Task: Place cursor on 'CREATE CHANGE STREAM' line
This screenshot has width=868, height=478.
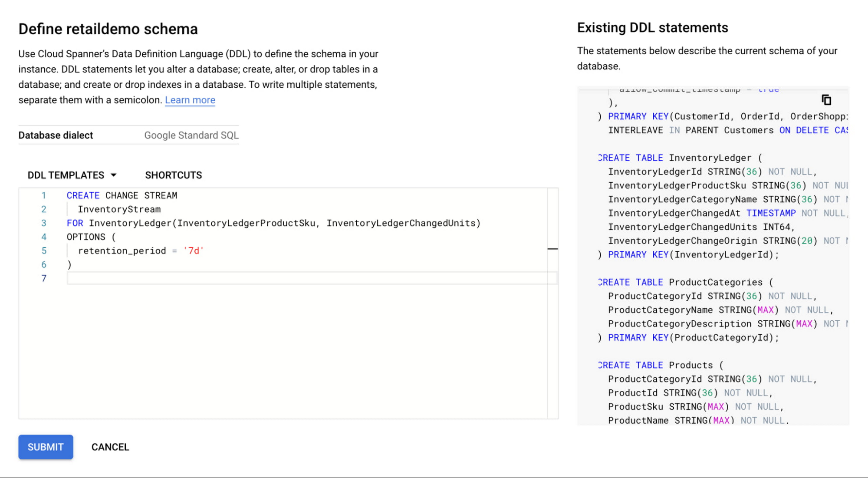Action: (122, 195)
